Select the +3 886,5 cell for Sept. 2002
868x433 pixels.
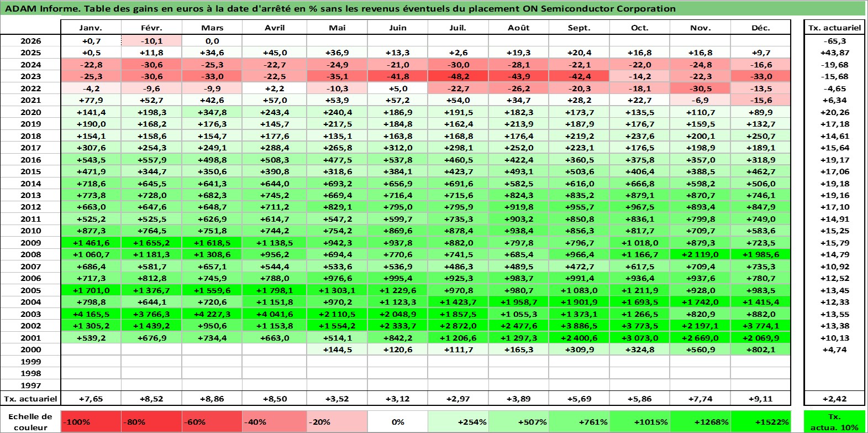[579, 326]
